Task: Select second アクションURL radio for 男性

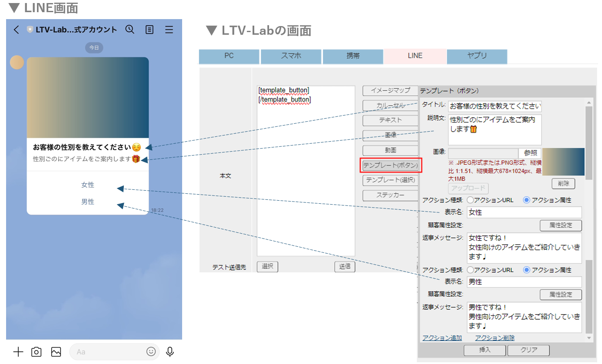Action: (470, 270)
